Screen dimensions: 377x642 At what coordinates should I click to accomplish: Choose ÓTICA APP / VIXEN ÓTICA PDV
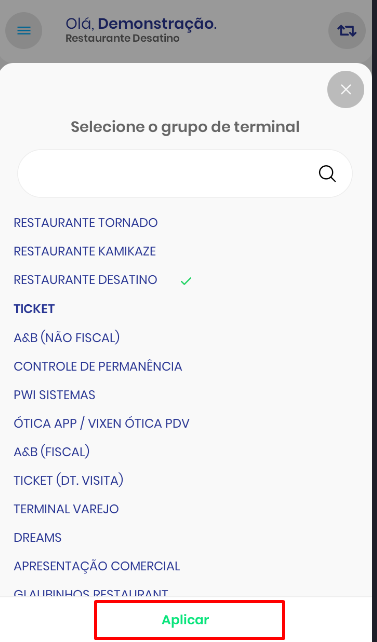(x=102, y=423)
